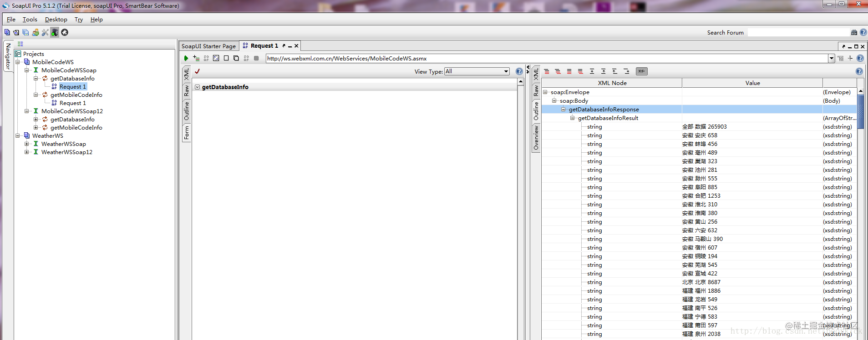Click the first red-lined icon in response toolbar

pos(547,71)
